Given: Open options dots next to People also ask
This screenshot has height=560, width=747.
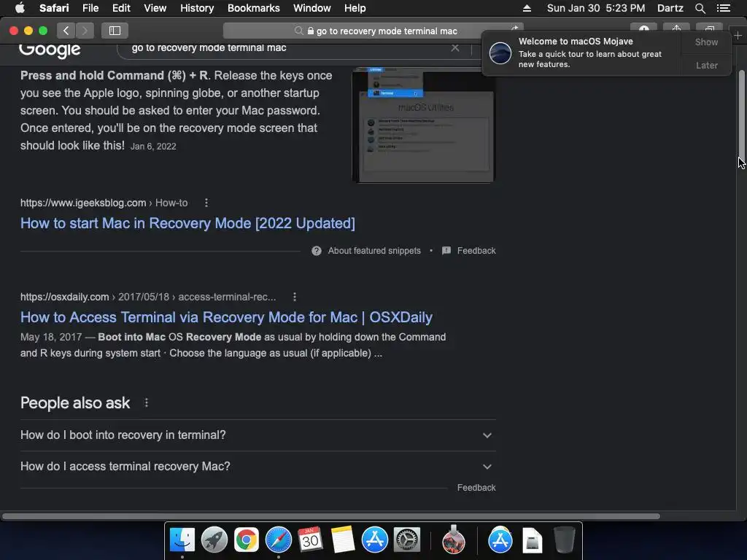Looking at the screenshot, I should point(146,402).
